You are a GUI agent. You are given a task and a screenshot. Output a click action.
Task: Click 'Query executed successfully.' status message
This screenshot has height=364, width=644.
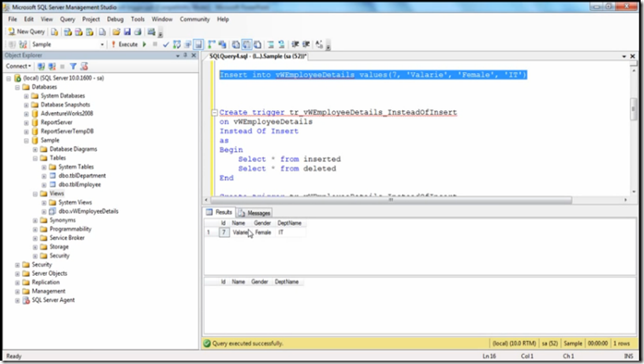pyautogui.click(x=248, y=344)
